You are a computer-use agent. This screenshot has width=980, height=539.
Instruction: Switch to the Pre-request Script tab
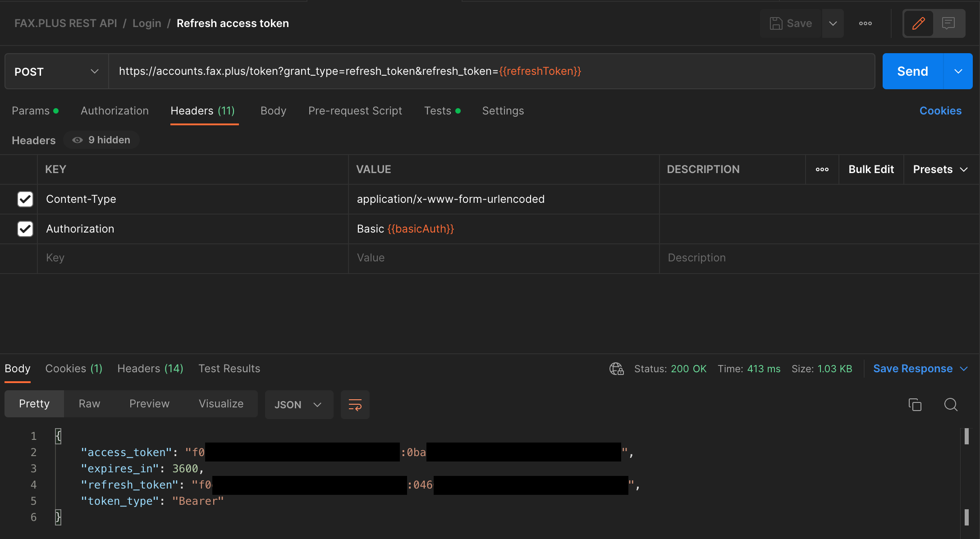(x=355, y=111)
